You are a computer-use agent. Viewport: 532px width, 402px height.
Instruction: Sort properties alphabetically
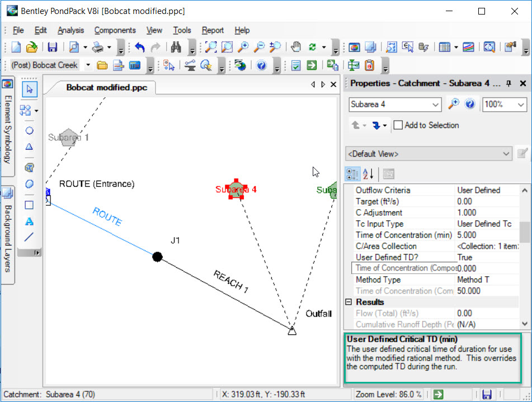(x=368, y=174)
